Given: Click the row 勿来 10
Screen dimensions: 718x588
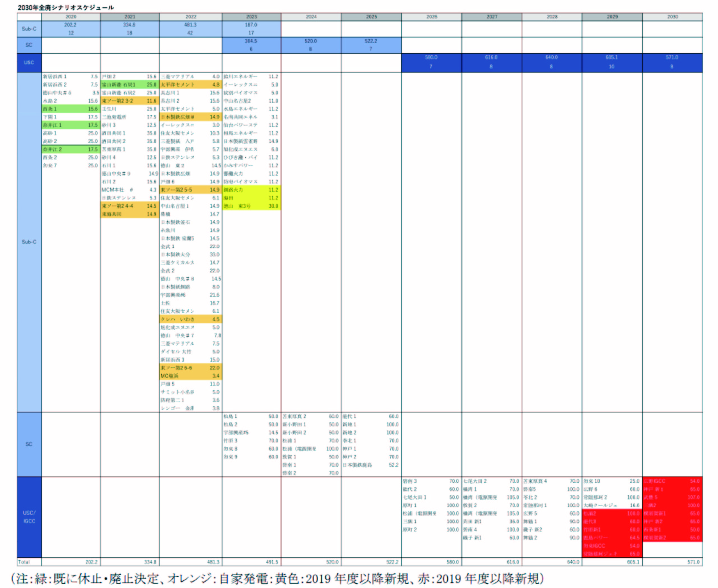Looking at the screenshot, I should click(x=612, y=481).
